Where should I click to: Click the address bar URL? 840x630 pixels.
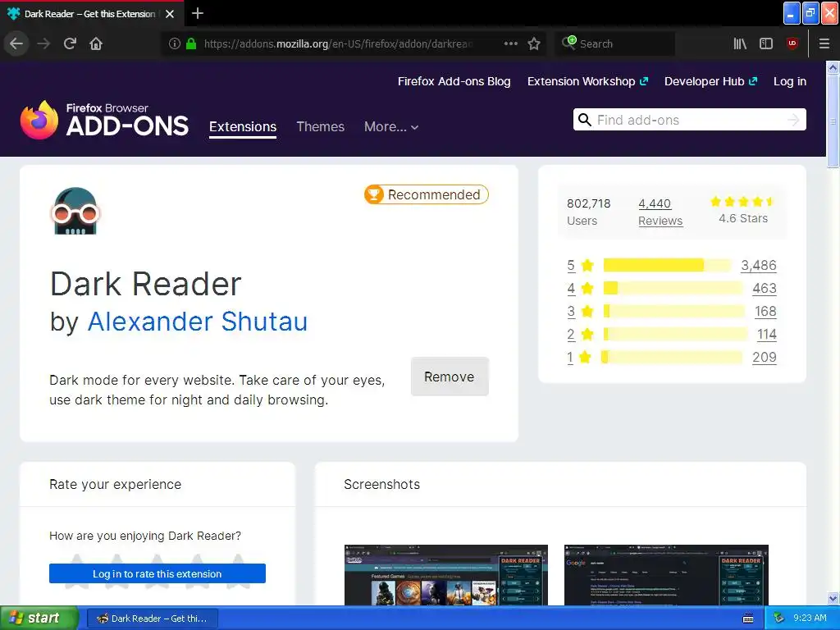(x=339, y=43)
